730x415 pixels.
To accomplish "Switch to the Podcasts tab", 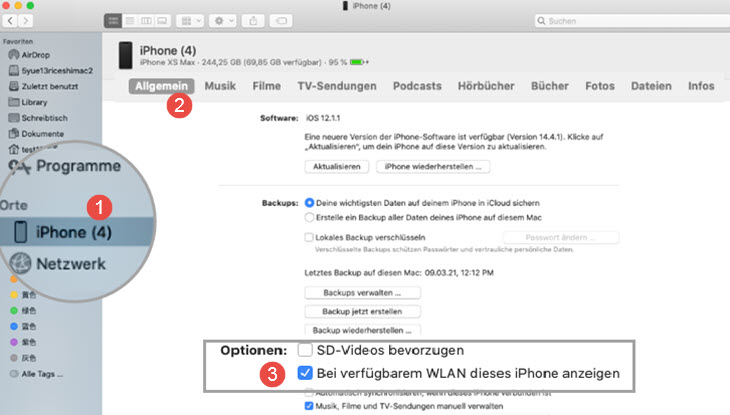I will click(417, 86).
